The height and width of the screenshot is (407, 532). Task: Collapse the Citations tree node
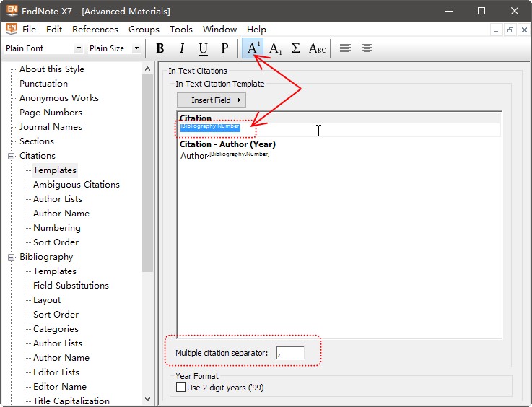(x=12, y=156)
